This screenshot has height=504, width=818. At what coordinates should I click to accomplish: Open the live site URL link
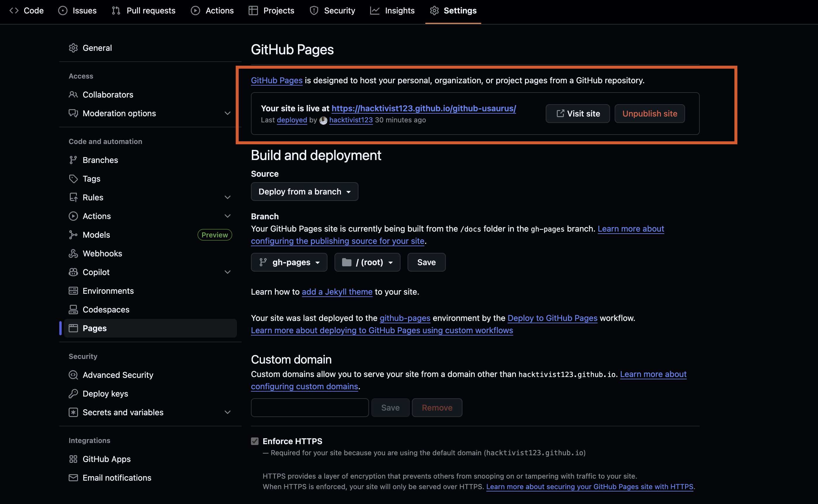pos(424,108)
